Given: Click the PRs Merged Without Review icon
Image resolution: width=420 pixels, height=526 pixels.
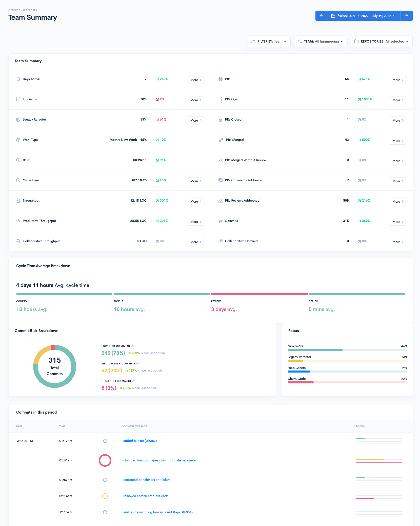Looking at the screenshot, I should (221, 160).
